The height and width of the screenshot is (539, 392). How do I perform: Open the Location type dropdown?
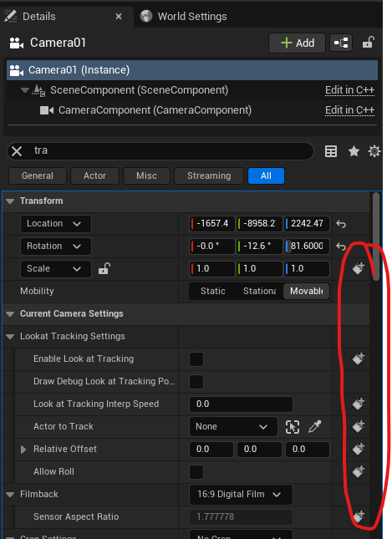click(56, 224)
